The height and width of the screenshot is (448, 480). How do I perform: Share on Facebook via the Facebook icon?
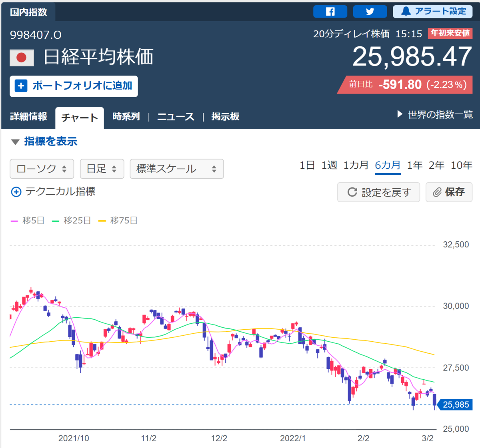coord(330,12)
